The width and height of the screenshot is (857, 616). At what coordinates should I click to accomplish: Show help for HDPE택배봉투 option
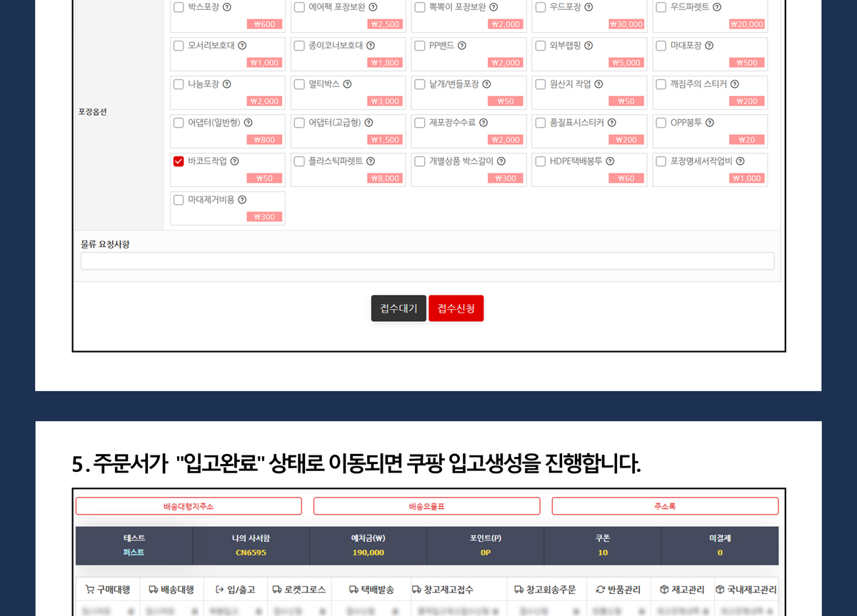coord(610,161)
